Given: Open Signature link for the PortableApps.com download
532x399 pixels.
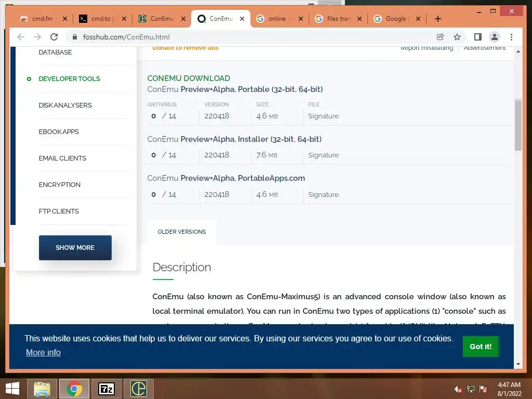Looking at the screenshot, I should click(323, 194).
